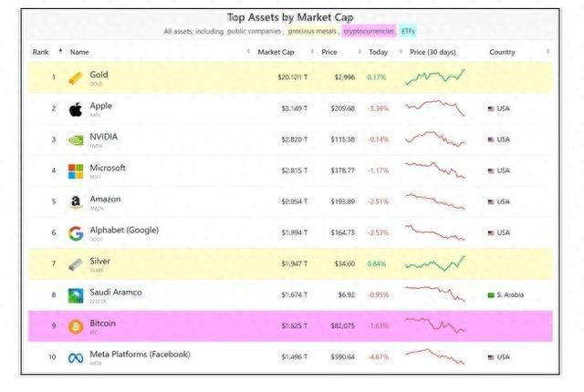Click the NVIDIA logo icon
This screenshot has height=392, width=584.
pyautogui.click(x=76, y=139)
